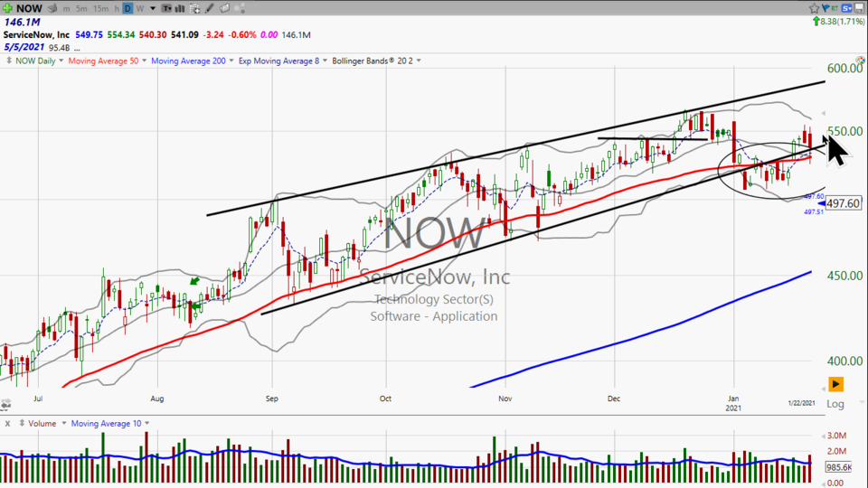Image resolution: width=868 pixels, height=488 pixels.
Task: Click the 985.6K volume value label
Action: 839,467
